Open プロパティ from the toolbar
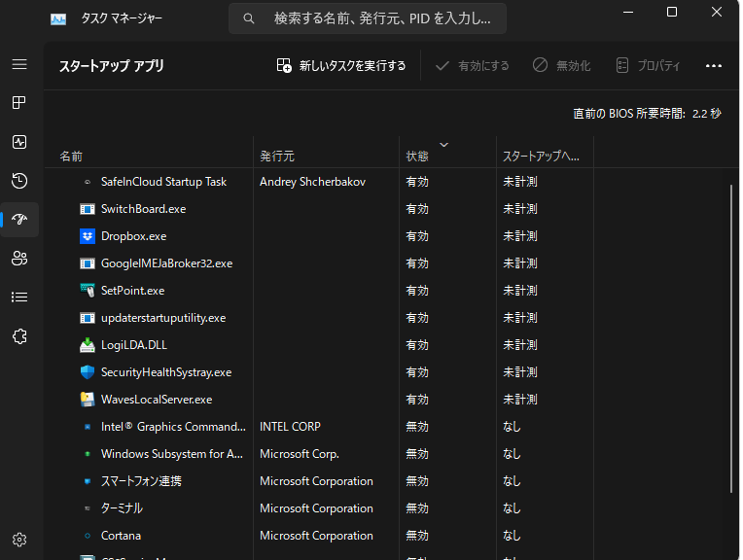The width and height of the screenshot is (743, 560). tap(648, 66)
